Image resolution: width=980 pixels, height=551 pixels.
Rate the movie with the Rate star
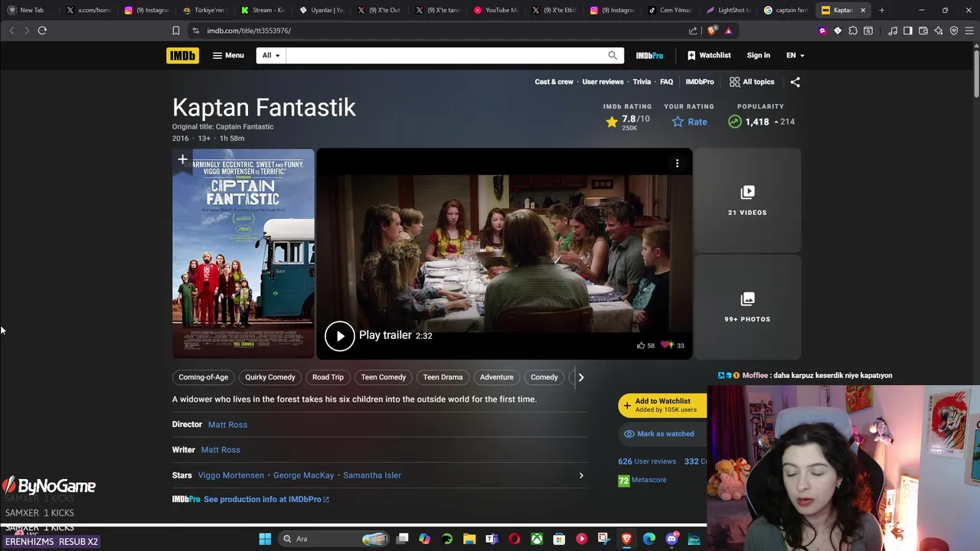point(689,122)
